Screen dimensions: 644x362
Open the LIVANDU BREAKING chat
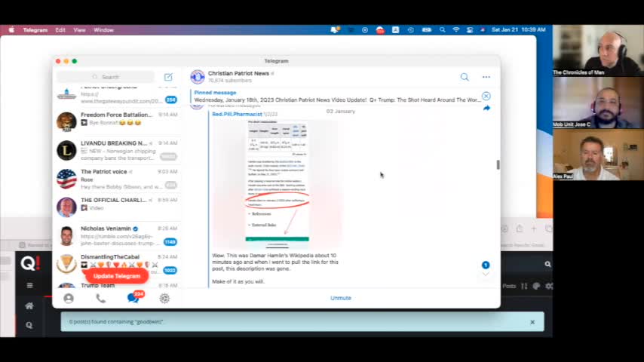click(117, 150)
